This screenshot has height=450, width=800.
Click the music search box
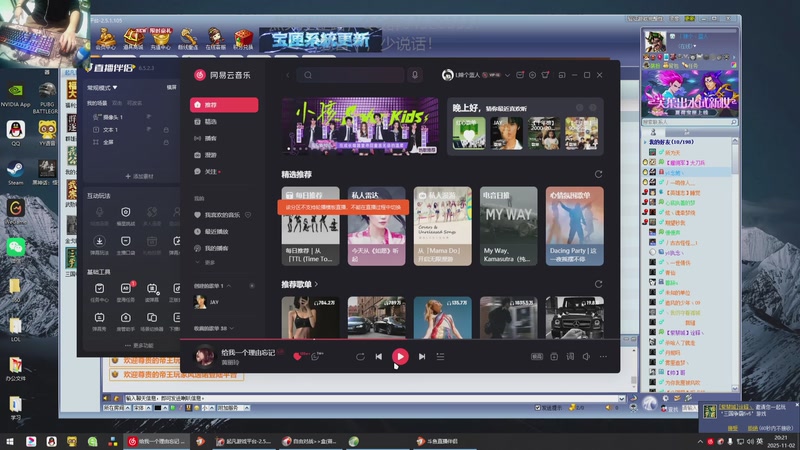[350, 75]
